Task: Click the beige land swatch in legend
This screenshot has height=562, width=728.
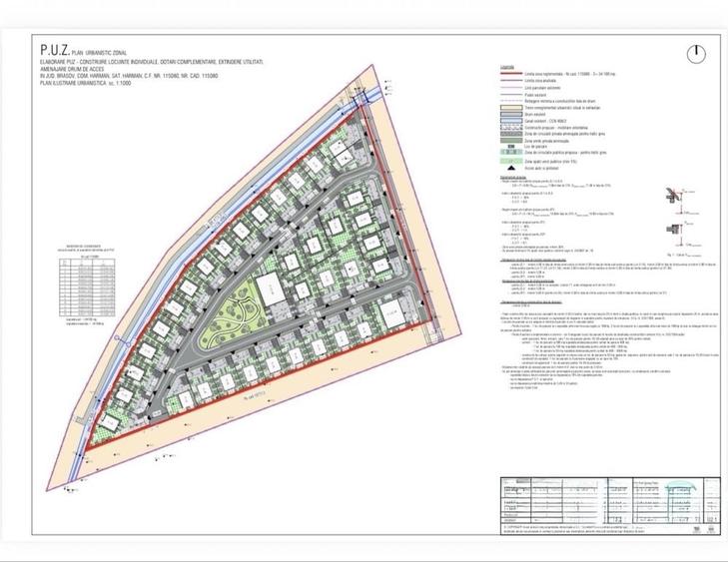Action: pos(510,108)
